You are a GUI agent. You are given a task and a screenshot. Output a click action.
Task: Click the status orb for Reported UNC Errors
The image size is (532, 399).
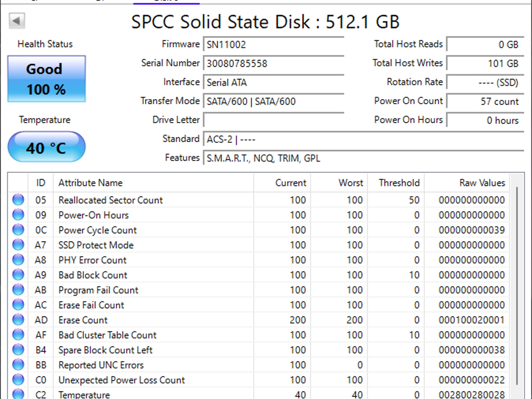[x=18, y=365]
